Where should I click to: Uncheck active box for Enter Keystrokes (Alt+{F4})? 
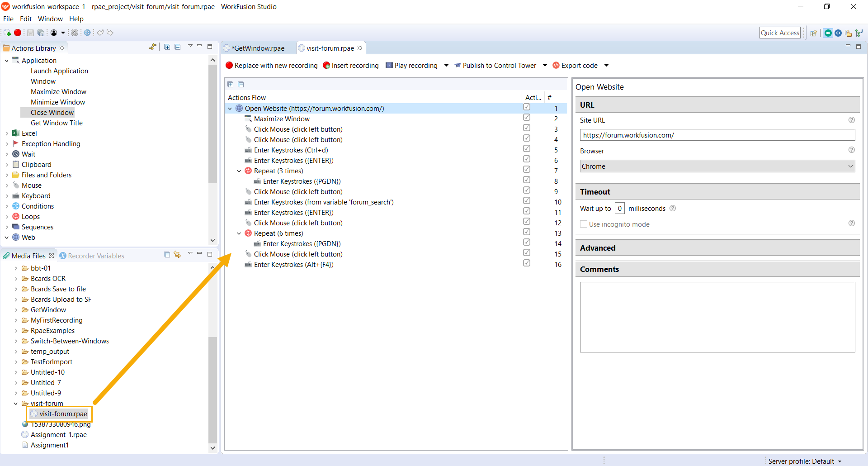pyautogui.click(x=527, y=263)
